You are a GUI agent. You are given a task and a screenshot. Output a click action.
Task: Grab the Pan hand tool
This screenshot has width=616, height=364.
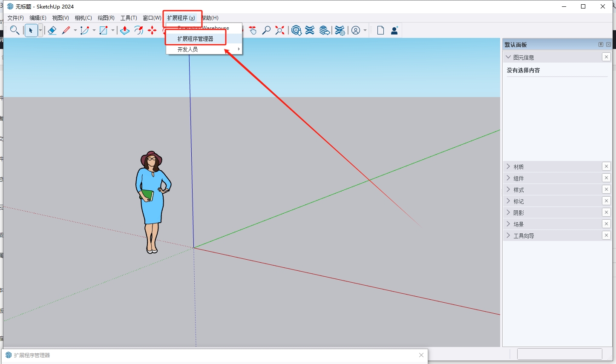(253, 30)
